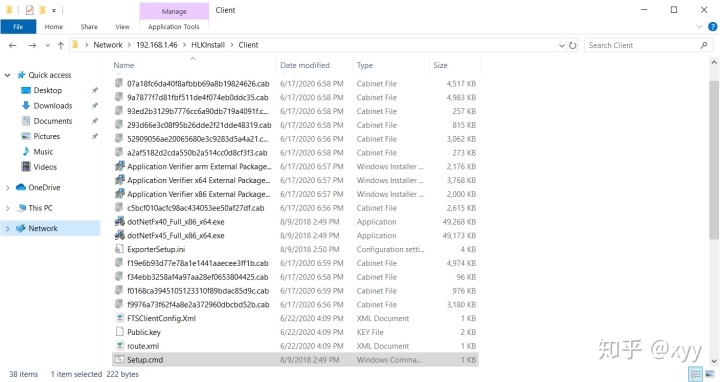Open the File menu
The width and height of the screenshot is (720, 382).
(18, 27)
